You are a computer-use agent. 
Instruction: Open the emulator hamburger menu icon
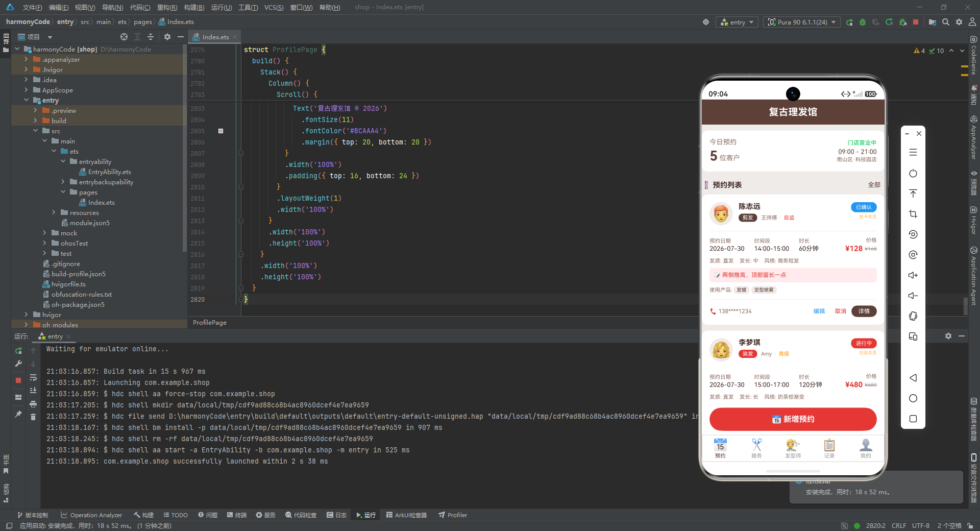tap(913, 152)
